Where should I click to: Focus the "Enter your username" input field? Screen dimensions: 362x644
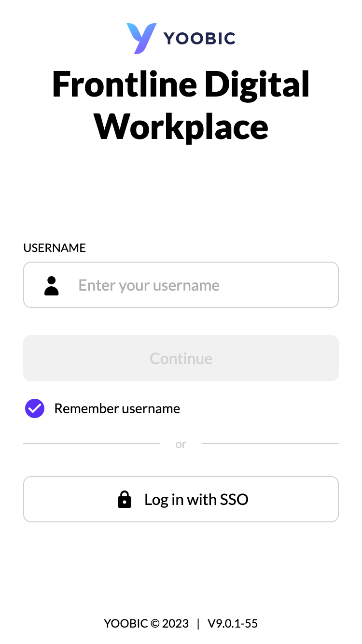193,285
